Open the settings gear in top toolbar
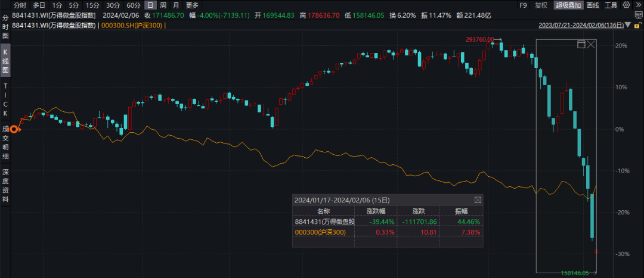Image resolution: width=644 pixels, height=278 pixels. pos(626,5)
